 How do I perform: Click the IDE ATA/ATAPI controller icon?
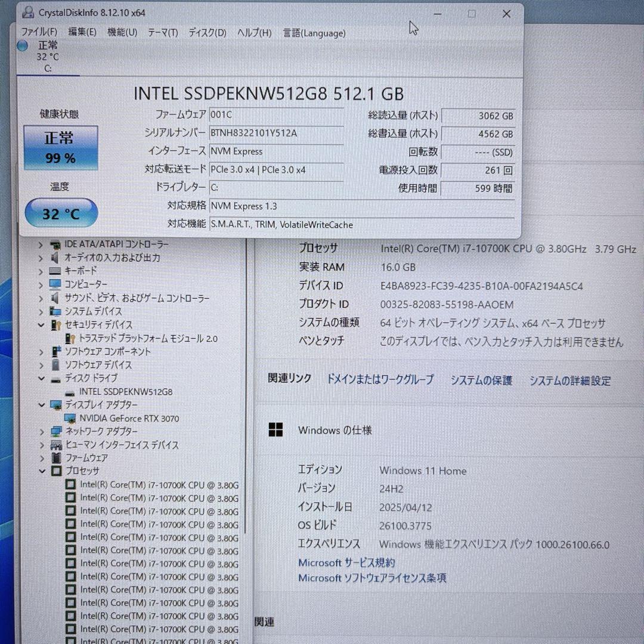55,245
